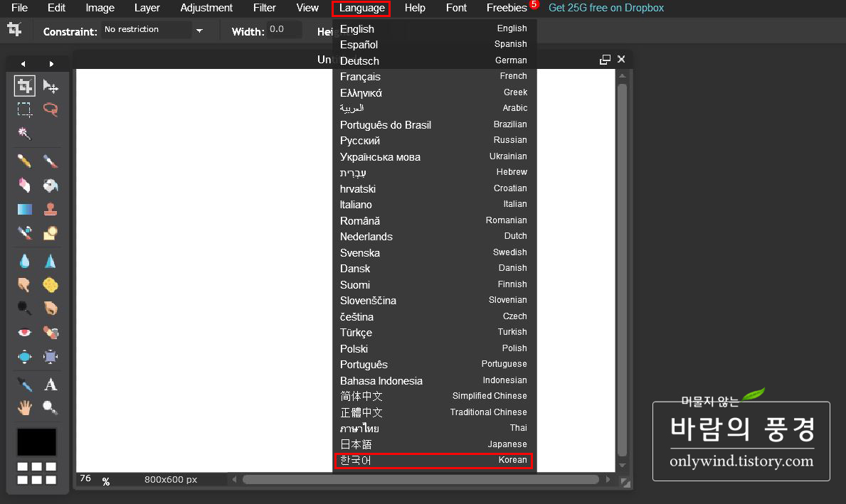This screenshot has width=846, height=504.
Task: Select the Smudge finger tool
Action: pos(24,284)
